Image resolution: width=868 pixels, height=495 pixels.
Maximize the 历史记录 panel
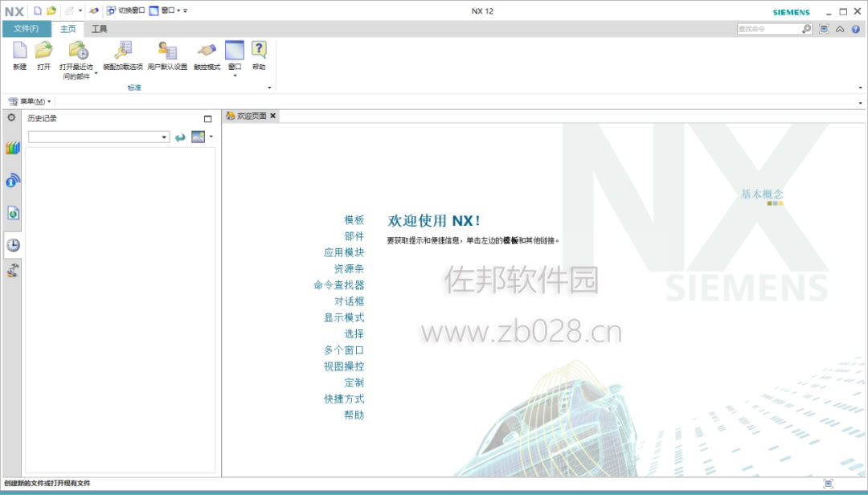(207, 118)
